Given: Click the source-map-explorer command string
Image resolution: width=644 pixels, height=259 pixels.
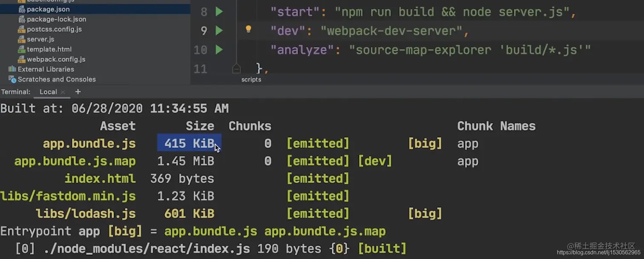Looking at the screenshot, I should [470, 50].
